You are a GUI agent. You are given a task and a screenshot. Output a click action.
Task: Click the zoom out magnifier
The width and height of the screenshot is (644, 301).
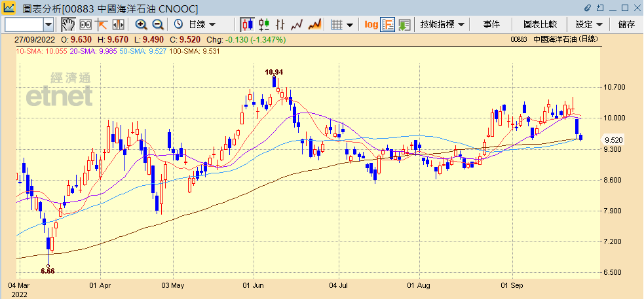click(158, 24)
